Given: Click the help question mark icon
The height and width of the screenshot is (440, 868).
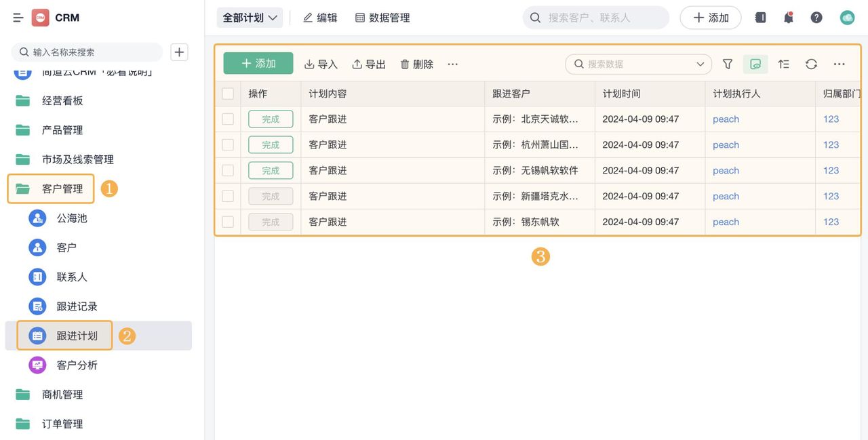Looking at the screenshot, I should [x=816, y=17].
